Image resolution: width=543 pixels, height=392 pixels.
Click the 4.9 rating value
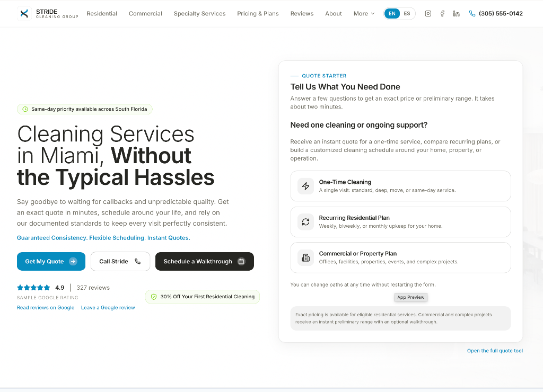tap(59, 288)
